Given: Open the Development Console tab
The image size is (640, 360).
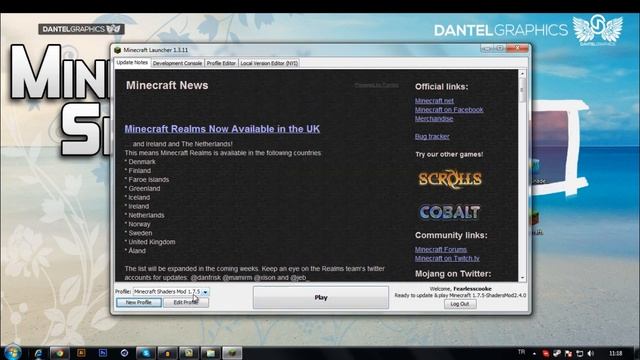Looking at the screenshot, I should tap(177, 63).
